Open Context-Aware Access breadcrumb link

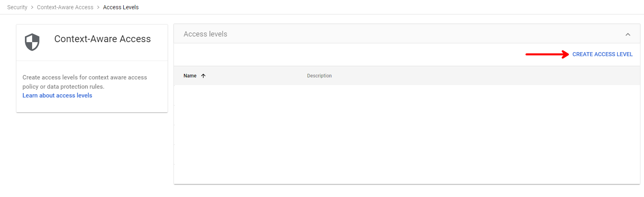(x=65, y=7)
